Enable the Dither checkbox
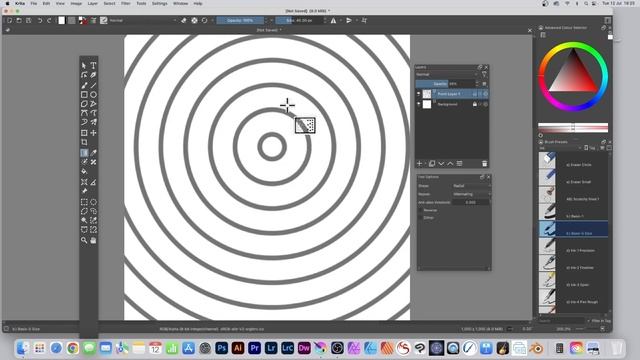640x360 pixels. tap(420, 218)
